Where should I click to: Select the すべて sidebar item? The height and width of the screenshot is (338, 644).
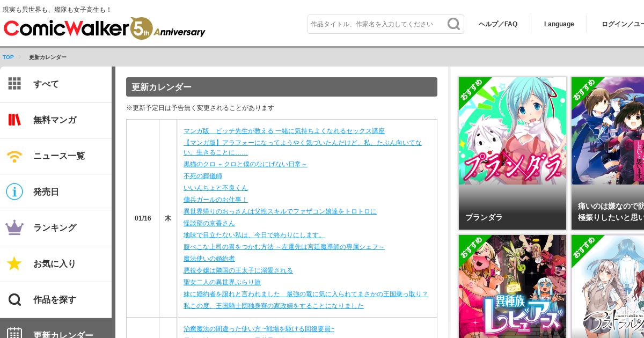coord(56,84)
